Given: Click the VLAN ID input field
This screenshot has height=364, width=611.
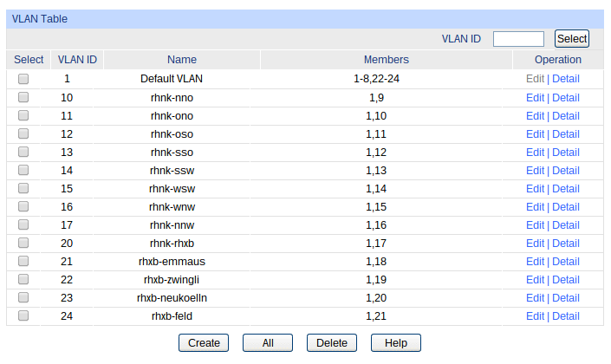Looking at the screenshot, I should (518, 39).
